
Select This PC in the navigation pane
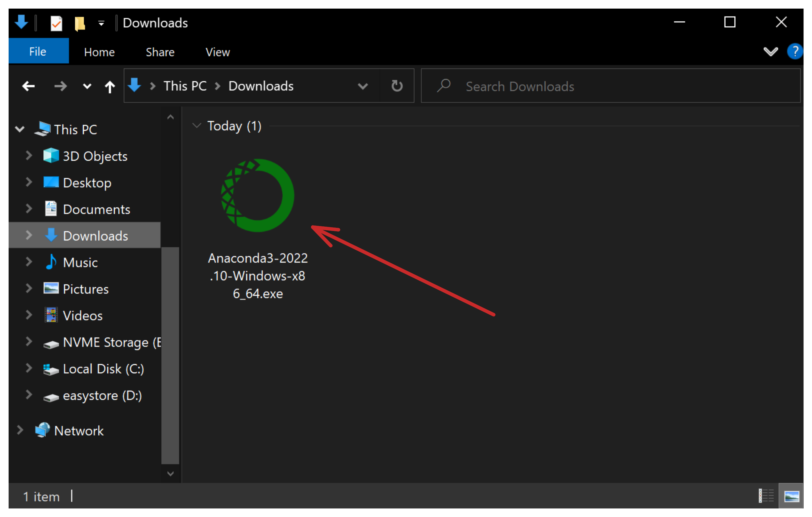point(75,129)
